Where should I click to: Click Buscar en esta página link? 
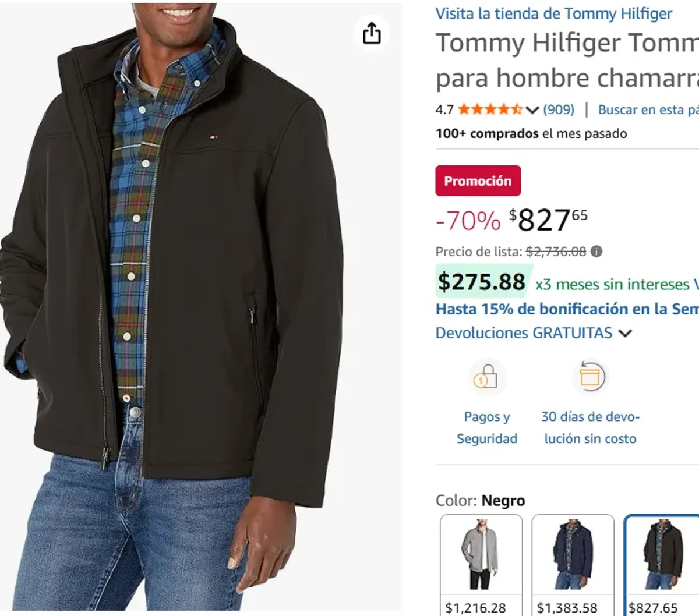click(x=648, y=109)
